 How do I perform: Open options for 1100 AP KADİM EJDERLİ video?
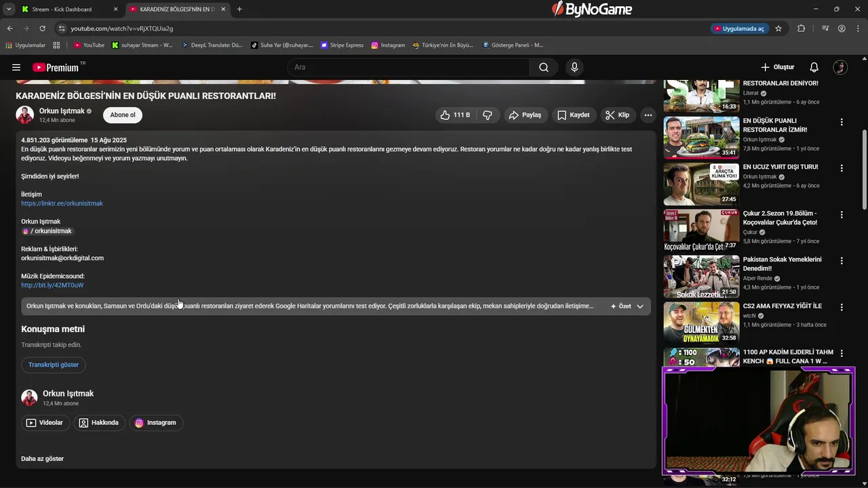[842, 353]
